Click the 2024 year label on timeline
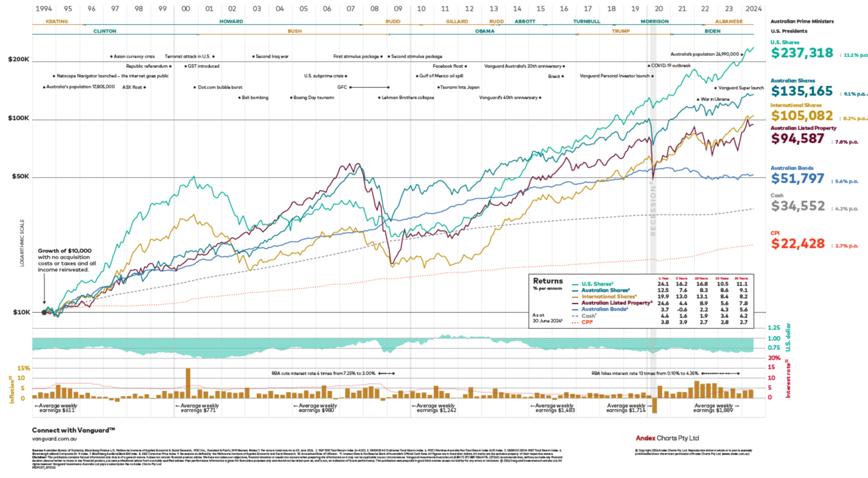Screen dimensions: 868x478 (x=753, y=9)
